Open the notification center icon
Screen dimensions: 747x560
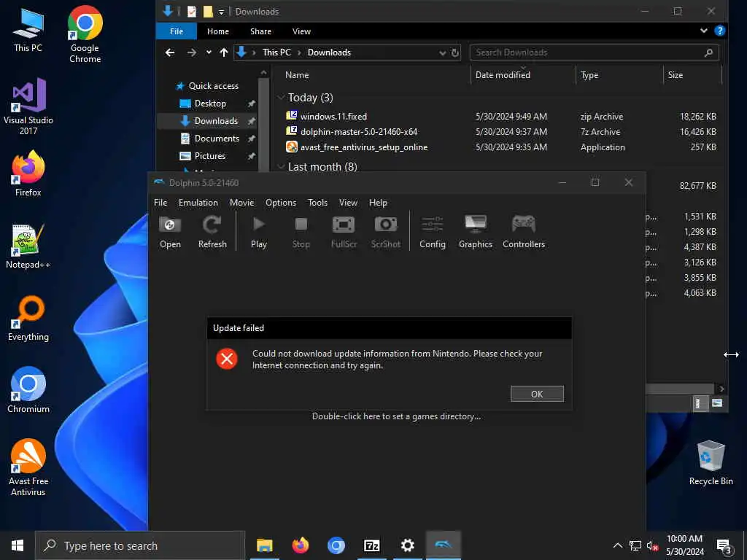tap(724, 545)
